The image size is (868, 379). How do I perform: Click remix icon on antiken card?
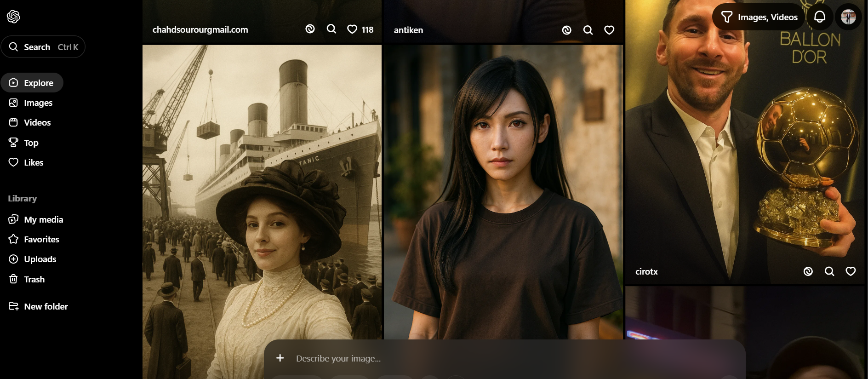(567, 30)
